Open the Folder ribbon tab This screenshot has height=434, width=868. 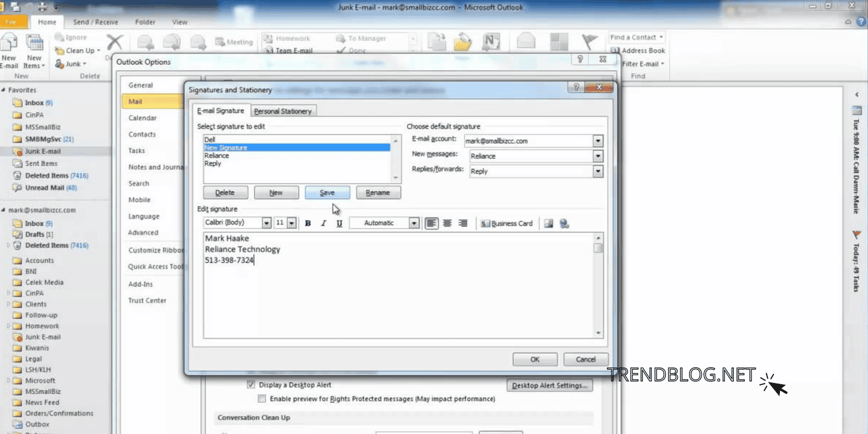[x=145, y=22]
